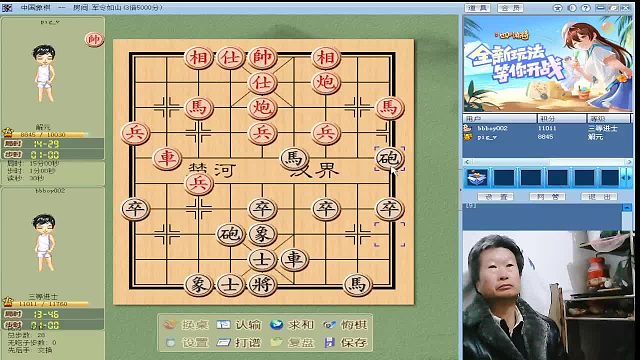Select the pig_v row in the player list
Screen dimensions: 640x360
[547, 137]
